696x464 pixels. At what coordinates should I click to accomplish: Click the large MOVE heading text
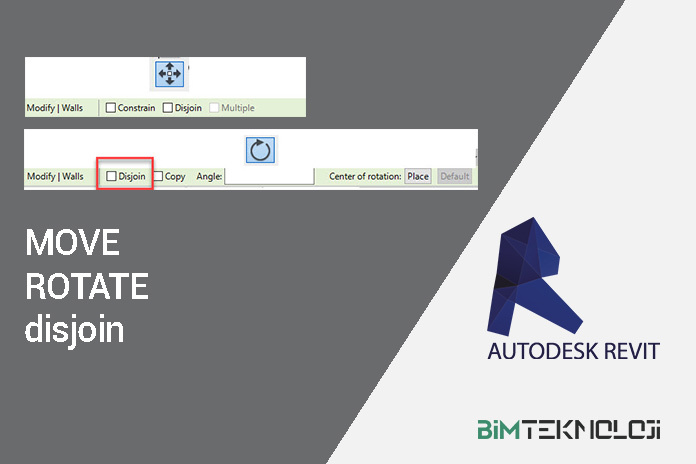pyautogui.click(x=72, y=243)
